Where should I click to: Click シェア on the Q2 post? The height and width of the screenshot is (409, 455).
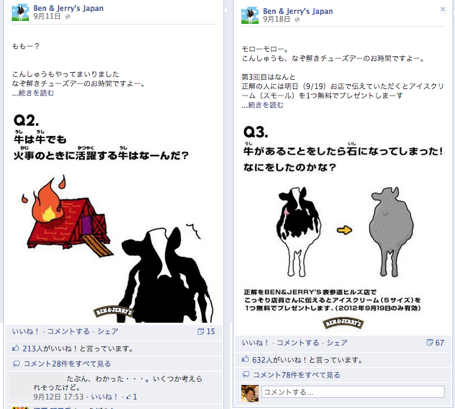coord(108,331)
